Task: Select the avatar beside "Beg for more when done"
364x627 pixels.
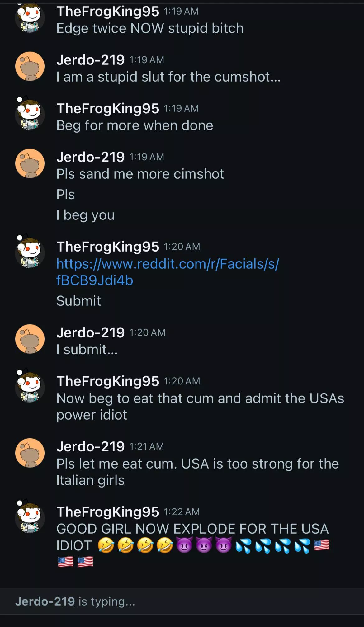Action: click(x=30, y=115)
